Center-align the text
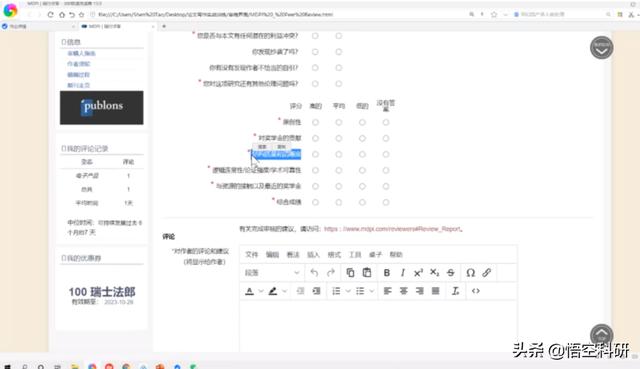 tap(404, 291)
